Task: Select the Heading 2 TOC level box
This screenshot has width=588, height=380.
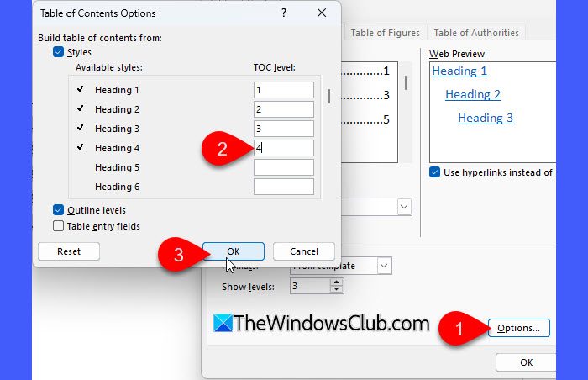Action: pos(283,109)
